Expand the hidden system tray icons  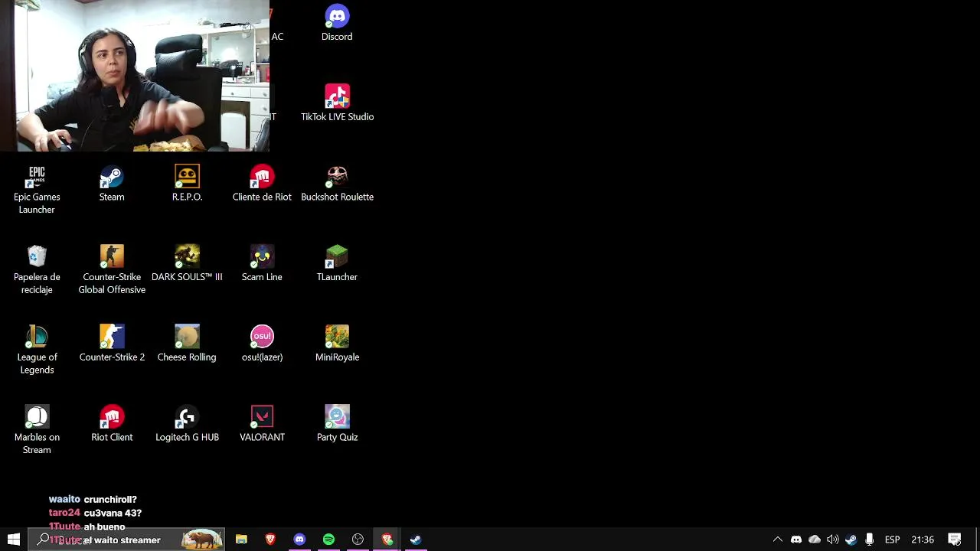click(x=778, y=540)
